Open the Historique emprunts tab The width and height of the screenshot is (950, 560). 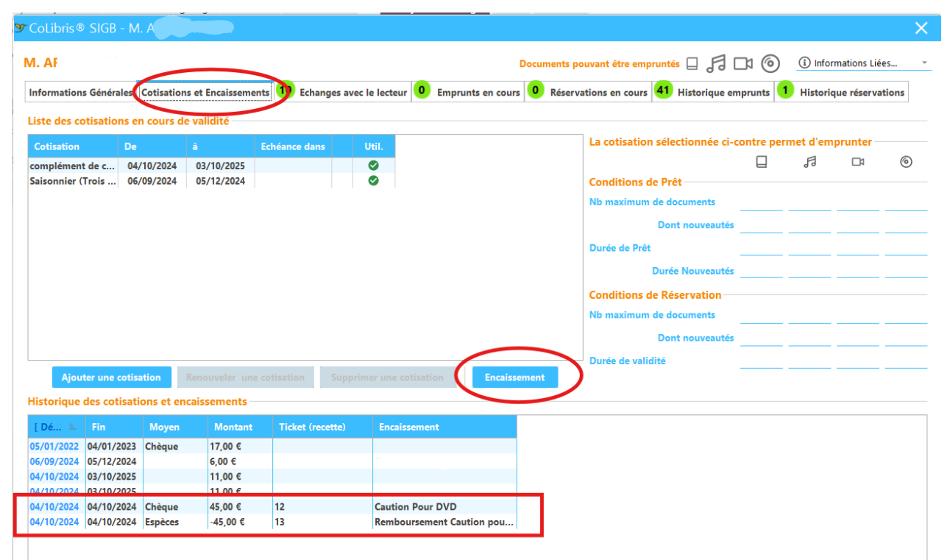click(723, 93)
